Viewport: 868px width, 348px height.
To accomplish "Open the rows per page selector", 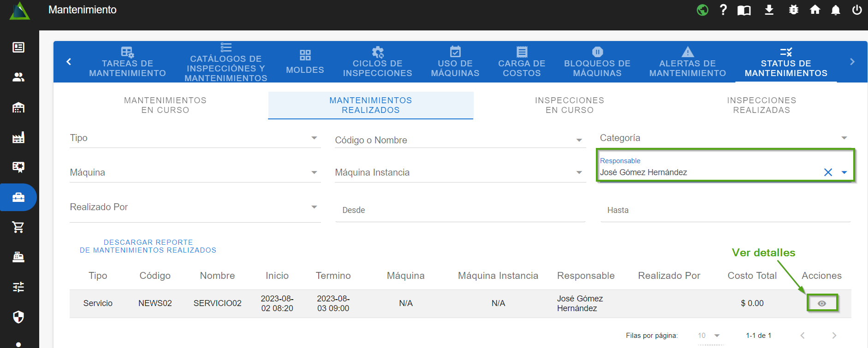I will [709, 336].
